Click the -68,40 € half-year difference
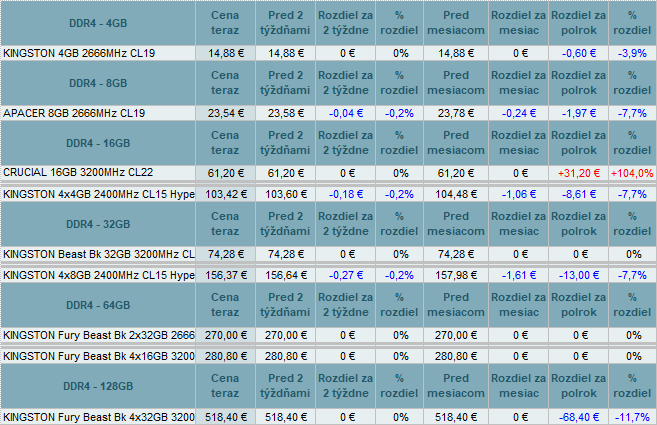Viewport: 657px width, 425px height. coord(579,417)
